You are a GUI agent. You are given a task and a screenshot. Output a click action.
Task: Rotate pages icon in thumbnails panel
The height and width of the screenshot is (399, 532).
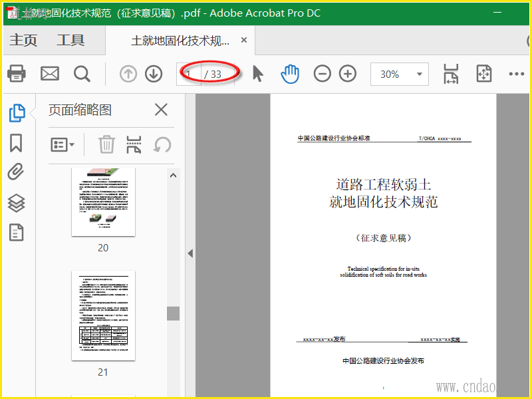[x=162, y=145]
